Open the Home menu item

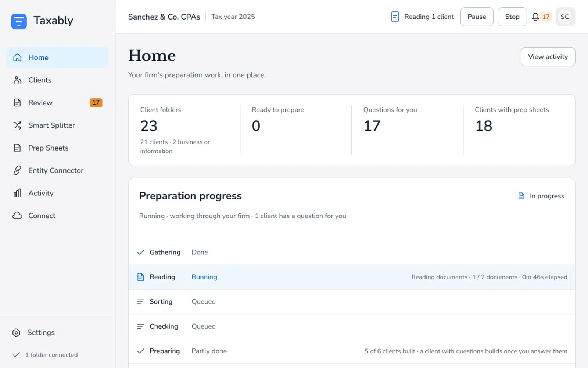(57, 57)
